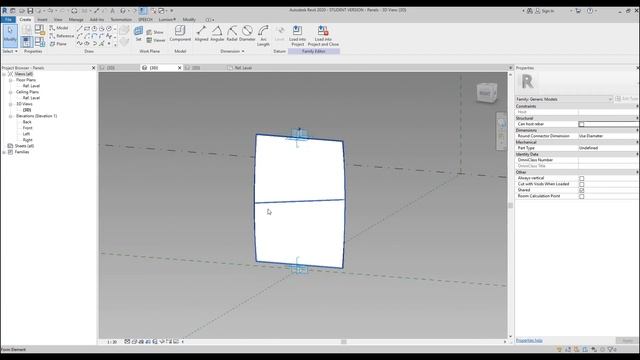Select Sheets (all) in Project Browser
Image resolution: width=640 pixels, height=360 pixels.
[24, 146]
